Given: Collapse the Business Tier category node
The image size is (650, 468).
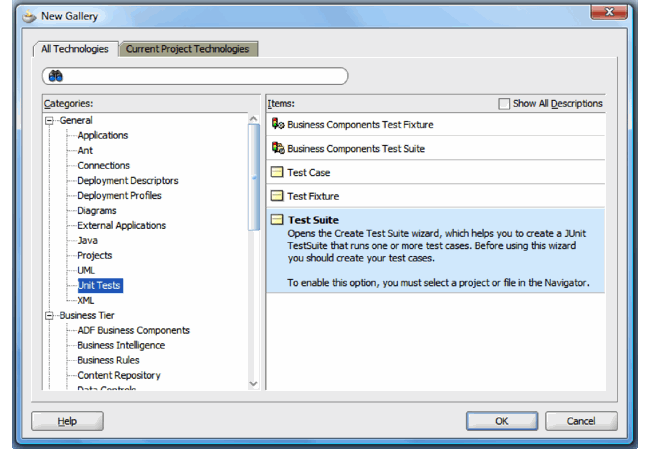Looking at the screenshot, I should pos(49,316).
